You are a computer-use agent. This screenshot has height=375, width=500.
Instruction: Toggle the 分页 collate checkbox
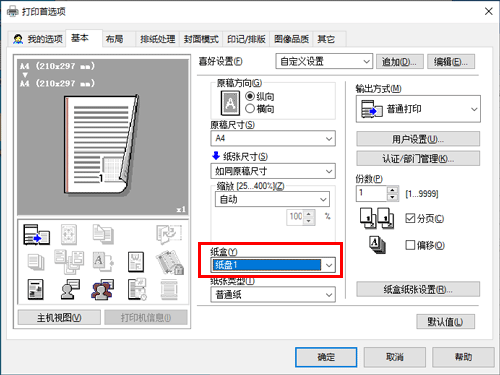[x=410, y=219]
